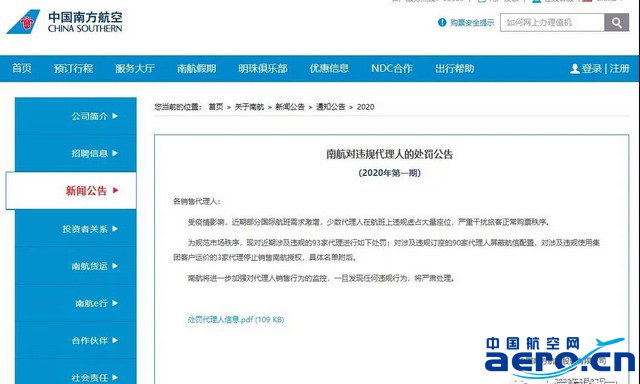
Task: Expand the 南航货运 sidebar item
Action: [76, 266]
